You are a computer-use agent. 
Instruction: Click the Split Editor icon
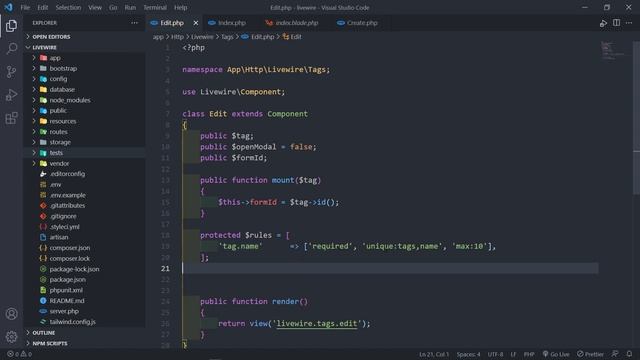616,23
